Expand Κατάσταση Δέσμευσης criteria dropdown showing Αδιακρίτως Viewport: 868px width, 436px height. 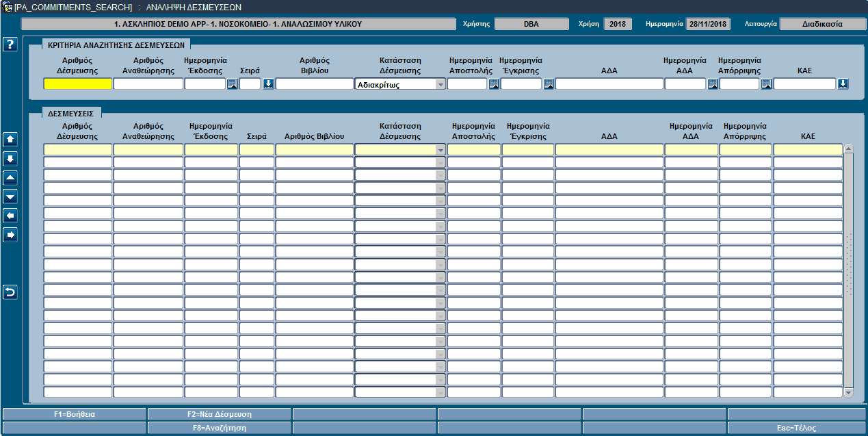[x=440, y=84]
